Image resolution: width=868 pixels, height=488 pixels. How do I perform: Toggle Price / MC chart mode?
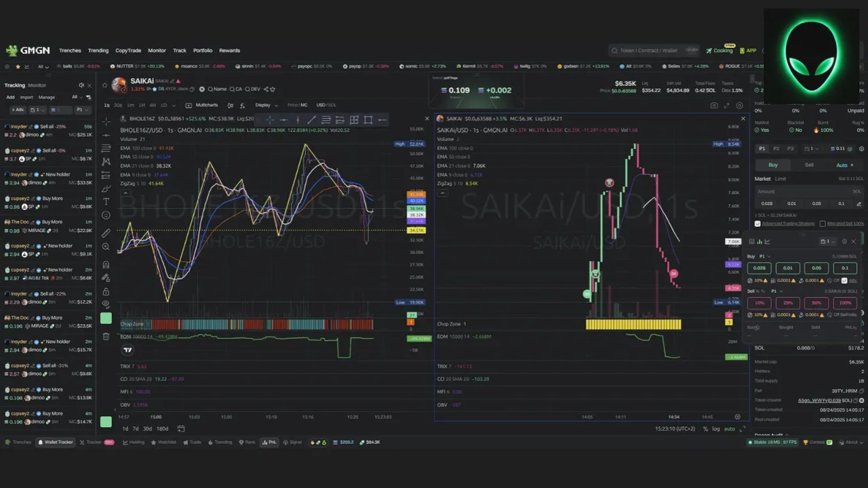pos(297,105)
